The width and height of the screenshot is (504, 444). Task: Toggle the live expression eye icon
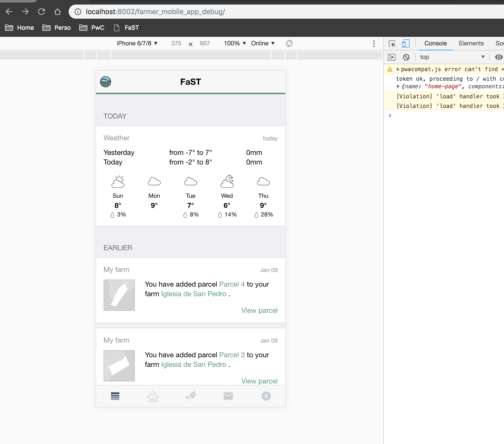498,57
